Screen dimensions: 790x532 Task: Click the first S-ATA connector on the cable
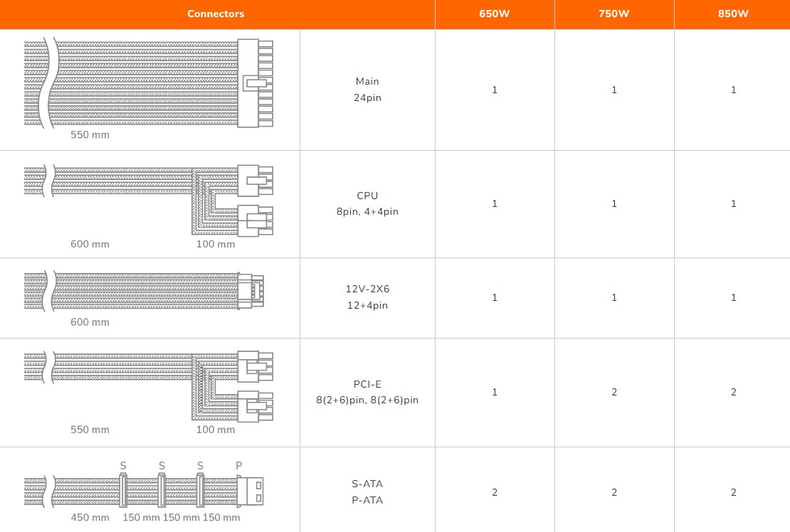coord(124,491)
